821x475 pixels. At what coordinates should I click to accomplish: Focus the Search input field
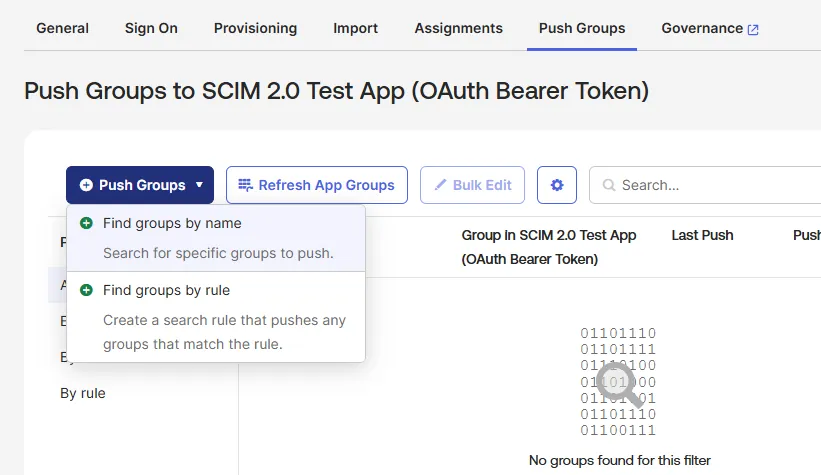(x=705, y=185)
